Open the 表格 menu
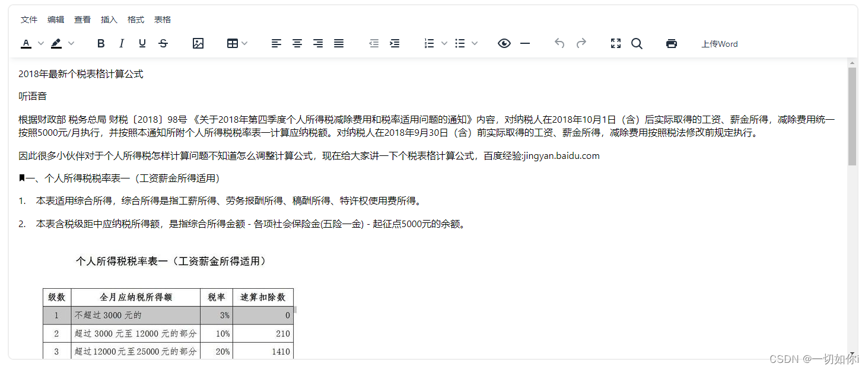This screenshot has width=868, height=370. click(163, 19)
